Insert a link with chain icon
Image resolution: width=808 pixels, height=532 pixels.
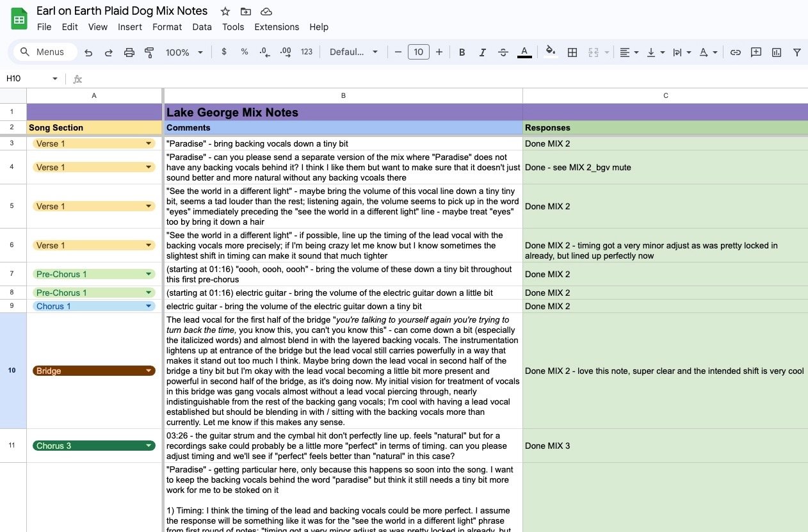[x=736, y=52]
